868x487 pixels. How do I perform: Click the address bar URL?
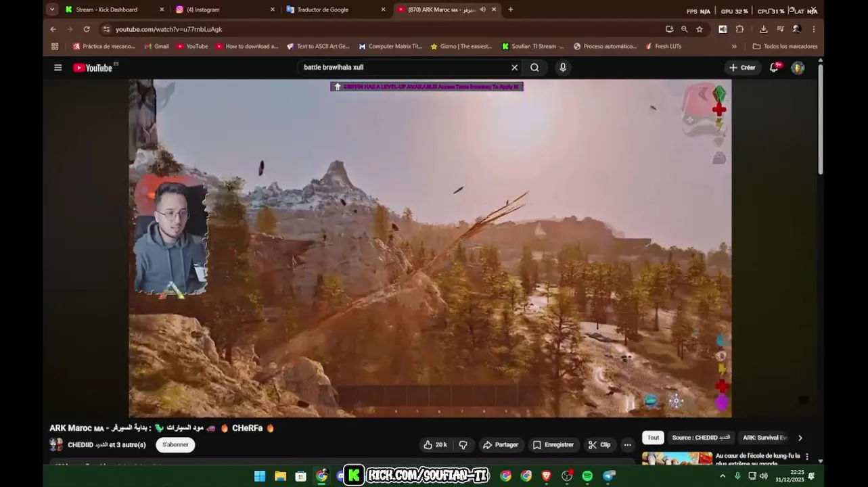168,29
